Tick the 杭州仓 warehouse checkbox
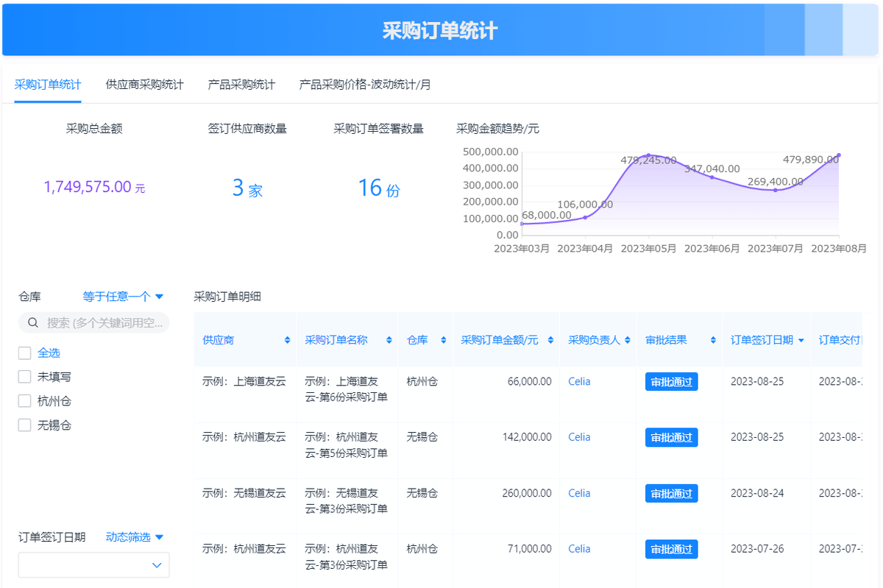The image size is (883, 588). click(x=25, y=401)
